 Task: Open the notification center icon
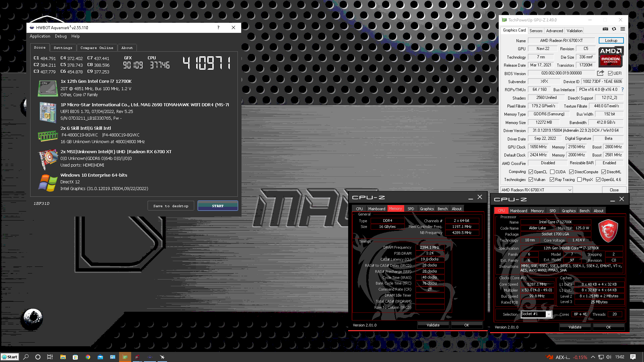coord(633,357)
